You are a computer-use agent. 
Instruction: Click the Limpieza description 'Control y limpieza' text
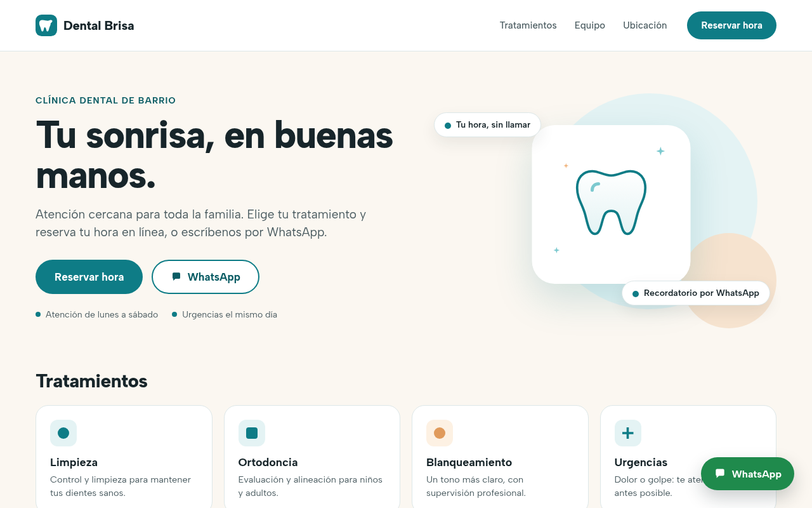click(121, 486)
